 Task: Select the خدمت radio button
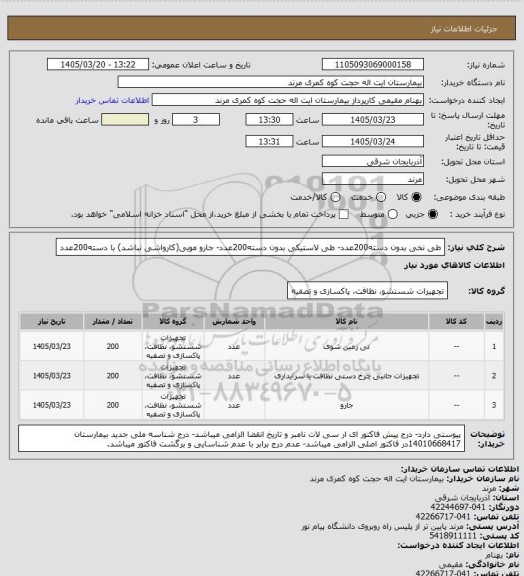(381, 197)
